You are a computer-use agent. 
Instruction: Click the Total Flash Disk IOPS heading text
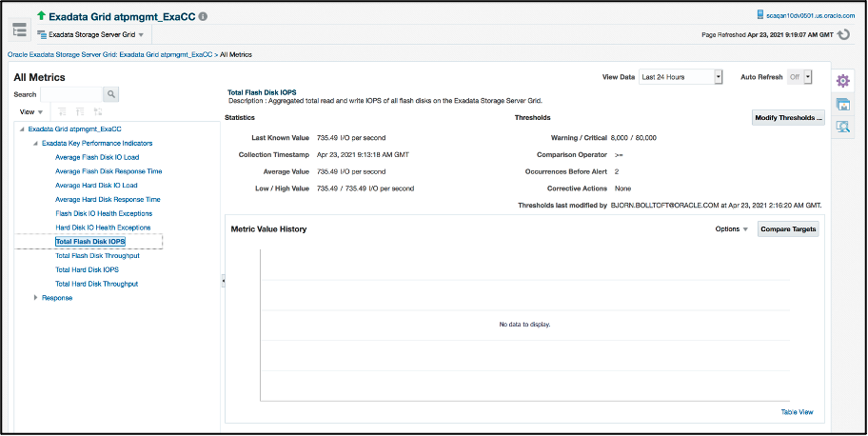(x=260, y=93)
